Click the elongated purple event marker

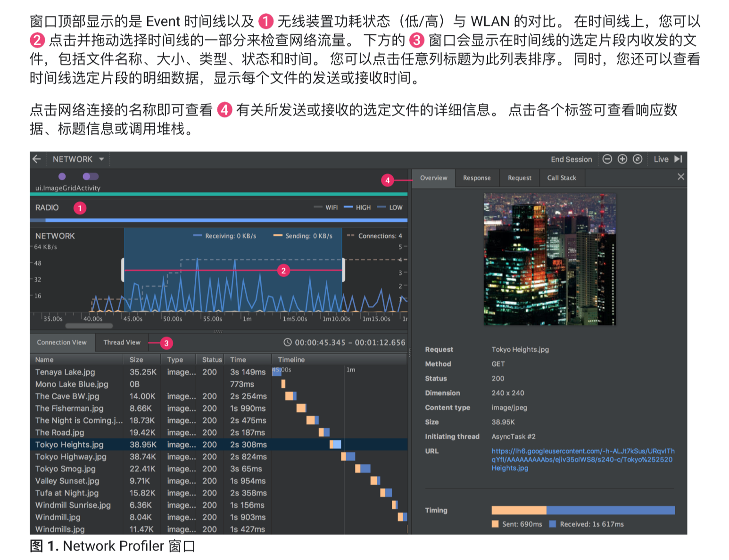coord(91,176)
